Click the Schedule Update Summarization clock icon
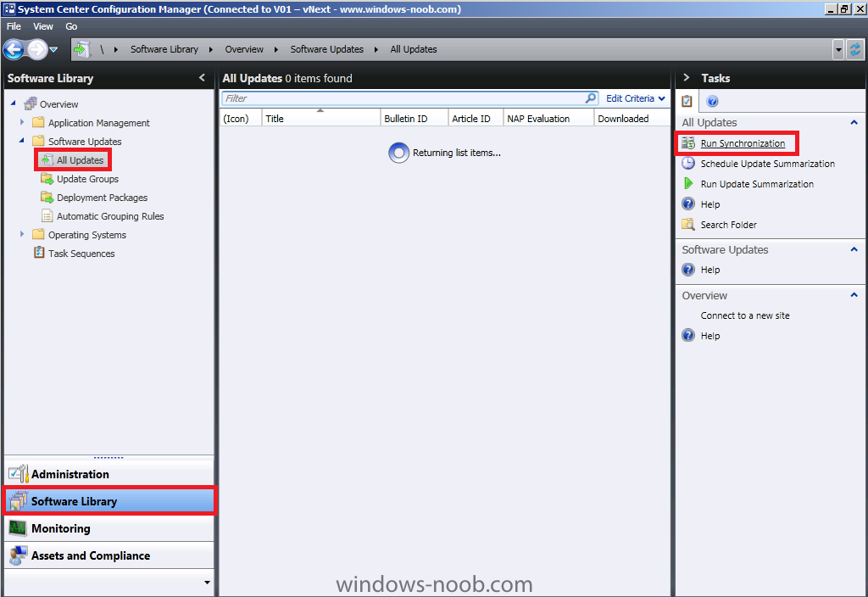Image resolution: width=868 pixels, height=597 pixels. coord(688,164)
